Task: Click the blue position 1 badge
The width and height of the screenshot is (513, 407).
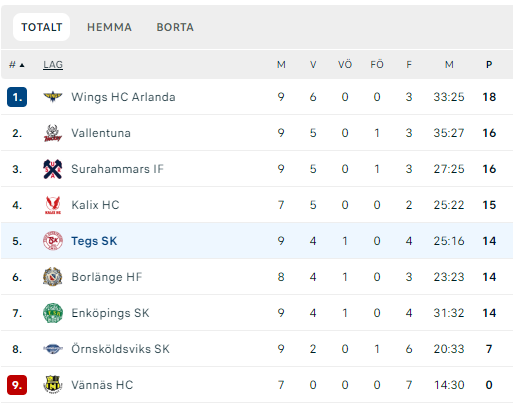Action: tap(17, 97)
